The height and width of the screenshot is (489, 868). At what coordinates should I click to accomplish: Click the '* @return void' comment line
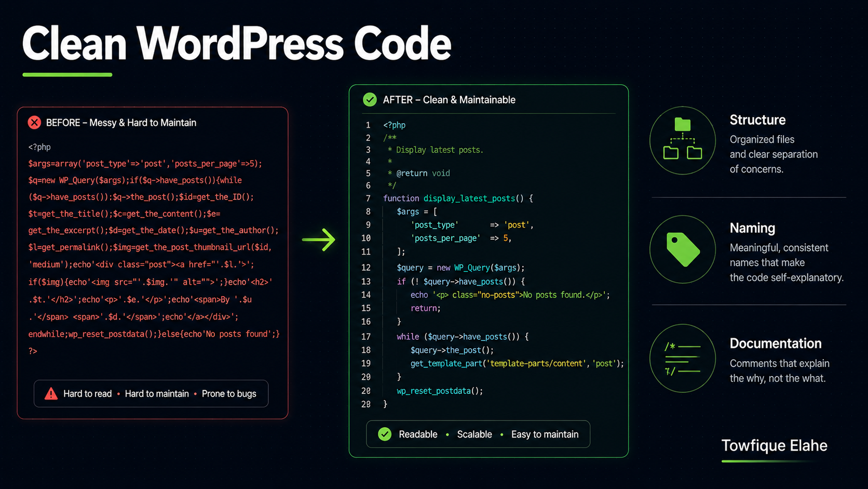[418, 173]
